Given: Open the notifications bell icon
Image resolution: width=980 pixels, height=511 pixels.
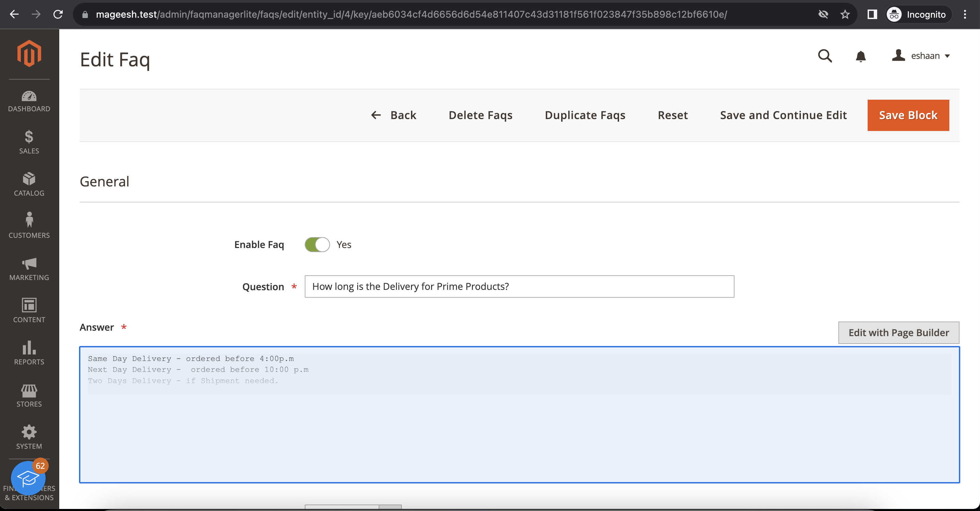Looking at the screenshot, I should point(860,56).
